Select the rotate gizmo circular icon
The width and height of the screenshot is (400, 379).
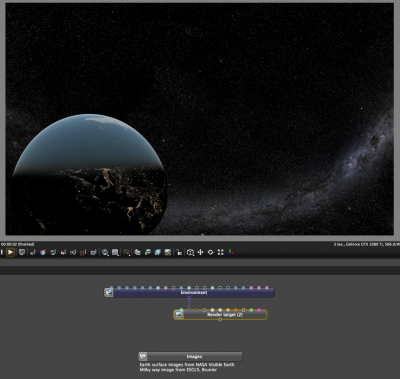[210, 252]
